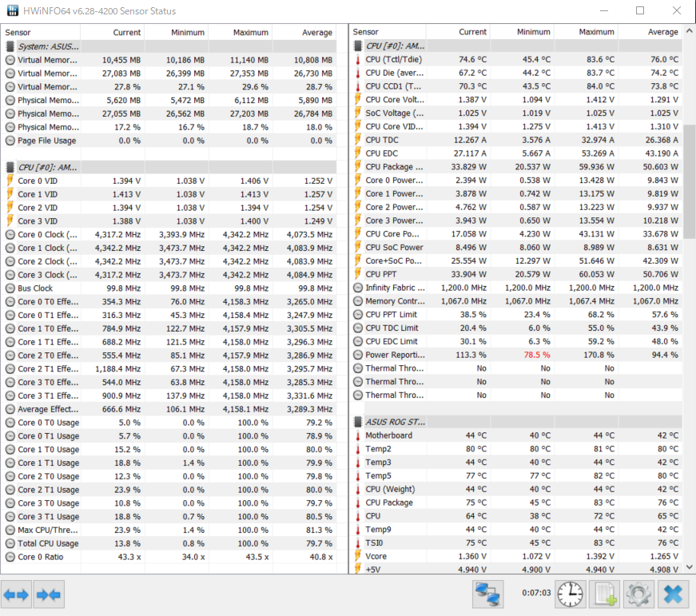The width and height of the screenshot is (696, 616).
Task: Select the Core 1 T0 Effe... row
Action: click(169, 328)
